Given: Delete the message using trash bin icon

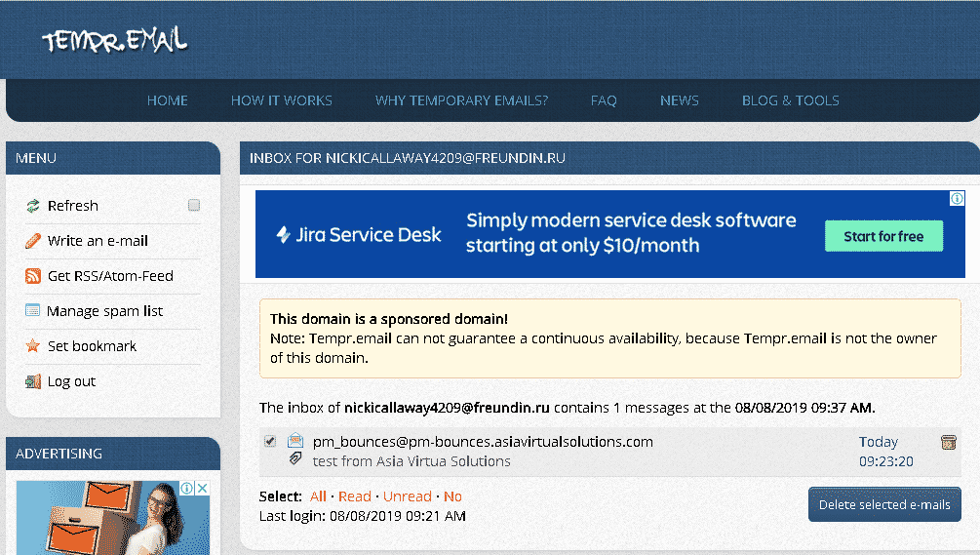Looking at the screenshot, I should pos(948,443).
